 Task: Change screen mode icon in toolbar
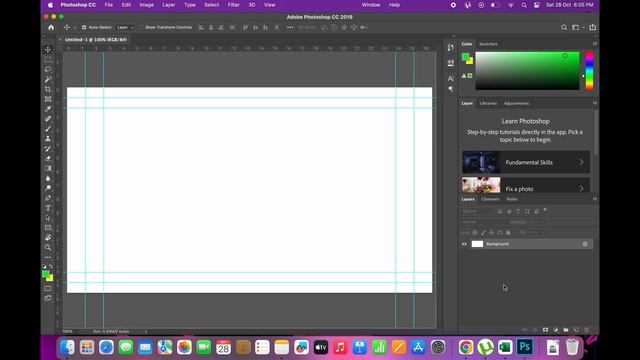(x=48, y=298)
